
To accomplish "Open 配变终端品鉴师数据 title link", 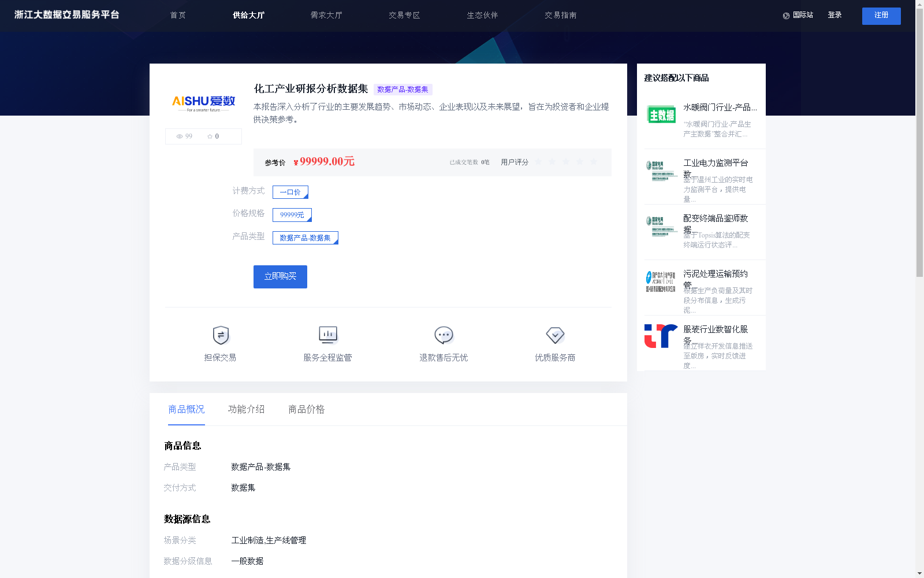I will [716, 223].
